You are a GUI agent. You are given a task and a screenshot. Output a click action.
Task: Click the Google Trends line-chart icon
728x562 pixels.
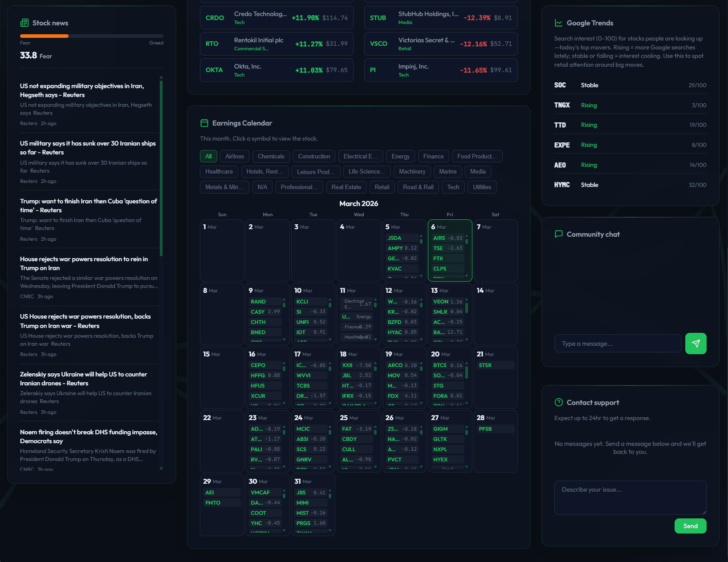pyautogui.click(x=558, y=22)
